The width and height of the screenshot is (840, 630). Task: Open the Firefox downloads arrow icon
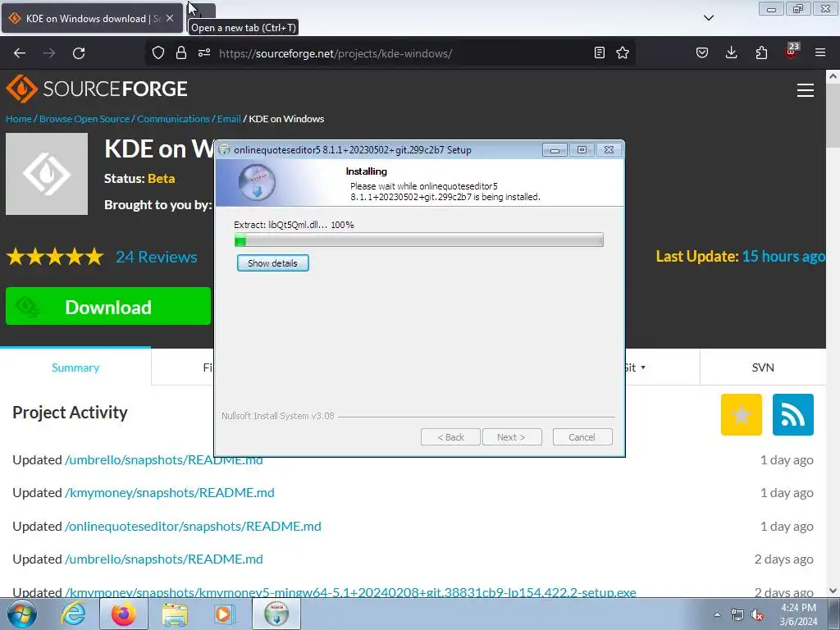pyautogui.click(x=731, y=52)
